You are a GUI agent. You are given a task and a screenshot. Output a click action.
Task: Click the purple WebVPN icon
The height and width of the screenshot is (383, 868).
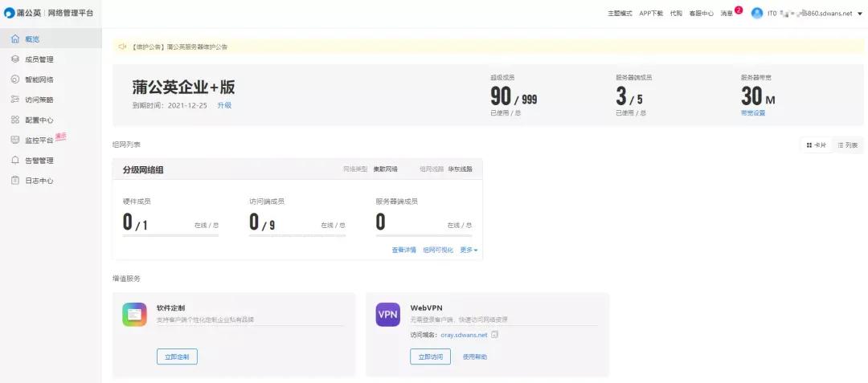pos(388,315)
